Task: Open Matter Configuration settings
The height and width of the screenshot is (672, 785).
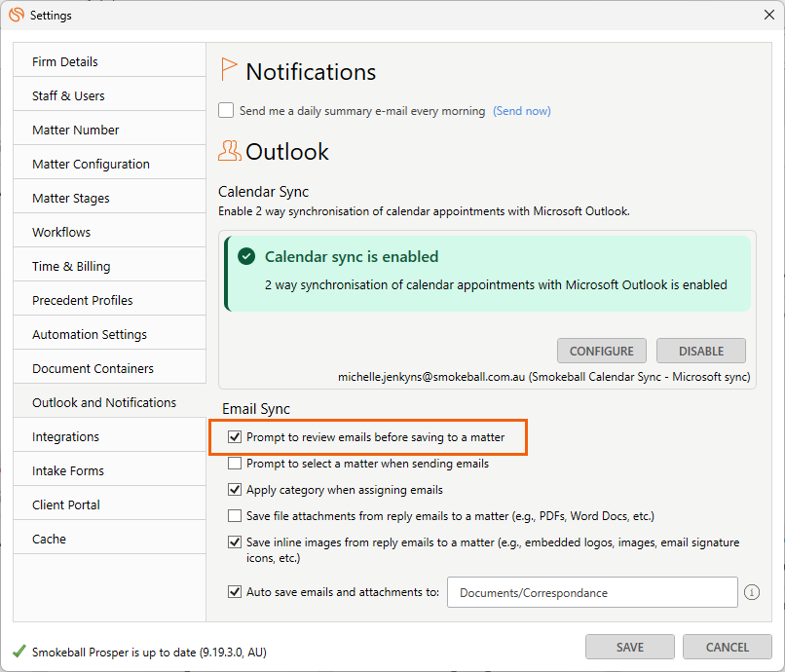Action: 110,164
